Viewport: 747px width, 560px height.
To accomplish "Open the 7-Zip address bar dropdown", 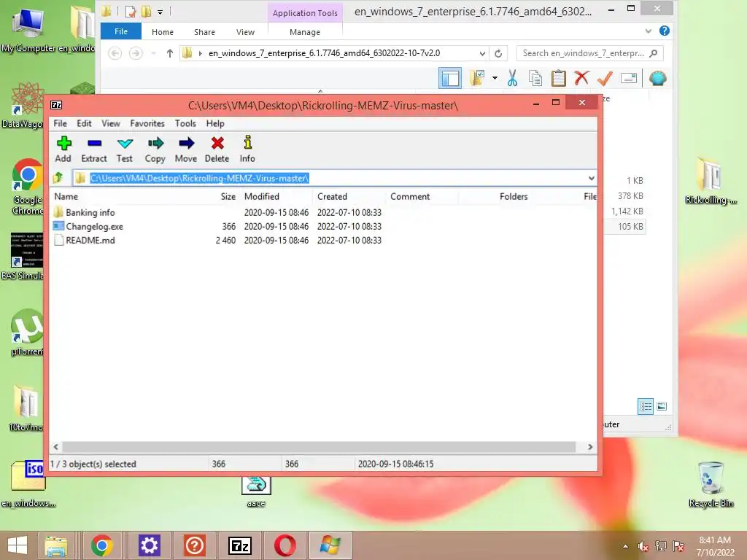I will point(591,178).
